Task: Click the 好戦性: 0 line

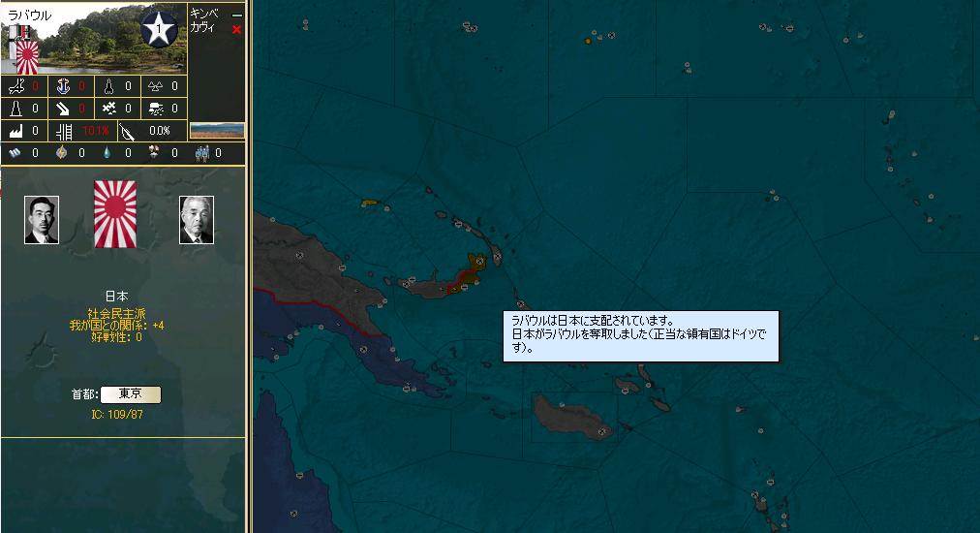Action: [117, 336]
